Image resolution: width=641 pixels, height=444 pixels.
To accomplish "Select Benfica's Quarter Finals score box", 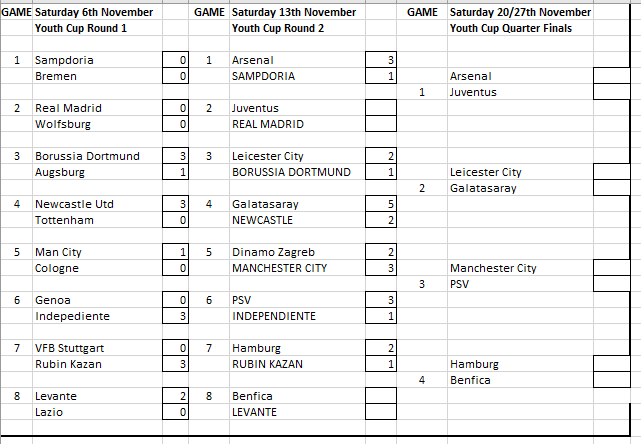I will click(x=616, y=380).
